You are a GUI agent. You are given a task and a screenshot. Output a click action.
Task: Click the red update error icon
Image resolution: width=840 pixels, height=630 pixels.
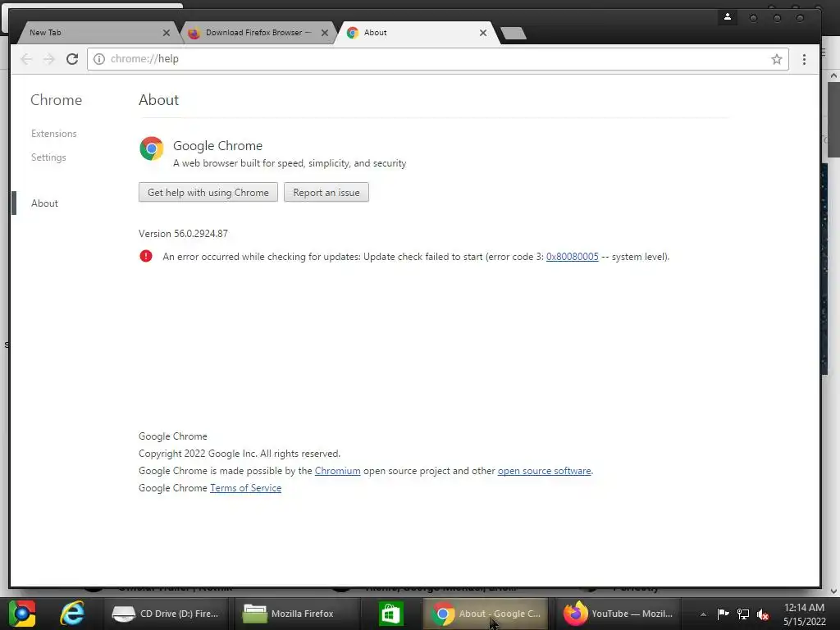point(146,256)
